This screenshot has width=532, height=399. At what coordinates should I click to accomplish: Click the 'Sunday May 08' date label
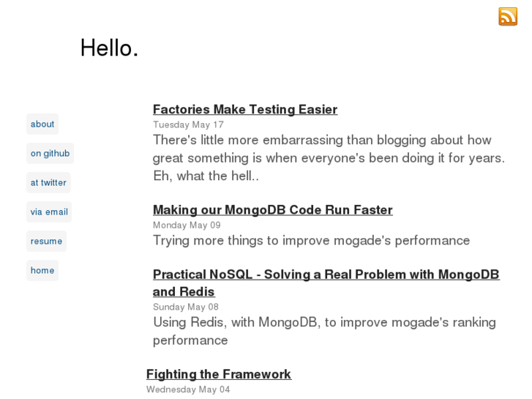[186, 307]
